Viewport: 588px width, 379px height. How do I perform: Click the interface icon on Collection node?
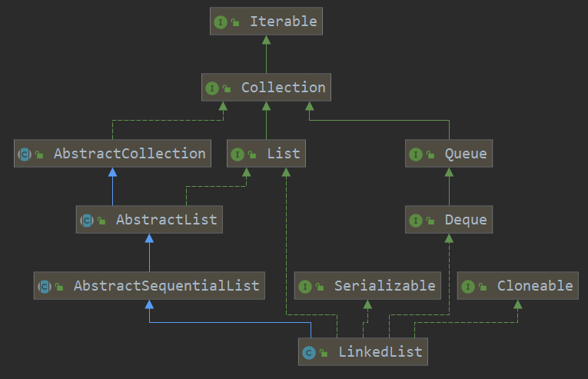pos(213,88)
